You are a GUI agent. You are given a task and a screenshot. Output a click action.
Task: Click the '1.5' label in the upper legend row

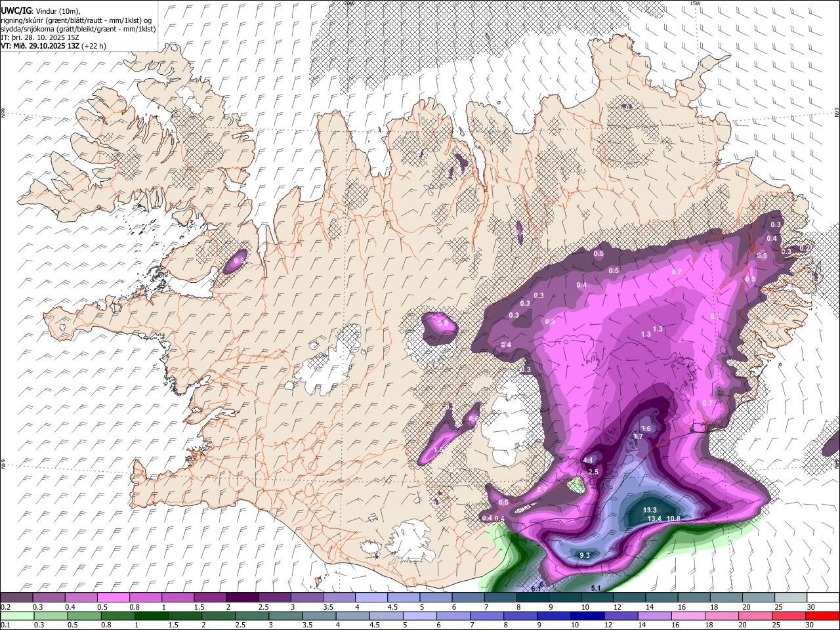click(x=198, y=607)
